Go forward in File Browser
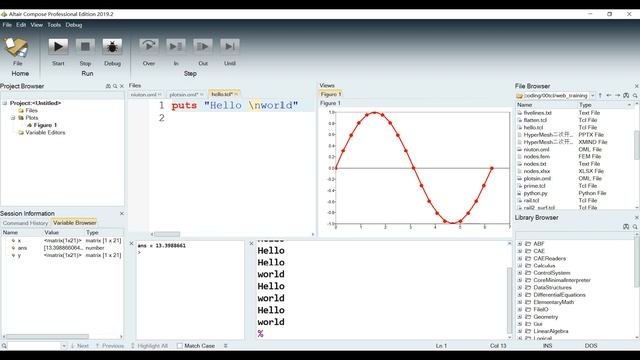The width and height of the screenshot is (640, 360). pyautogui.click(x=617, y=96)
